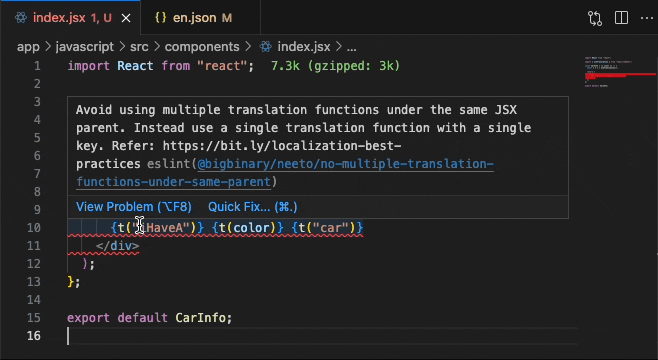Open the source control changes icon
This screenshot has height=360, width=658.
[595, 18]
